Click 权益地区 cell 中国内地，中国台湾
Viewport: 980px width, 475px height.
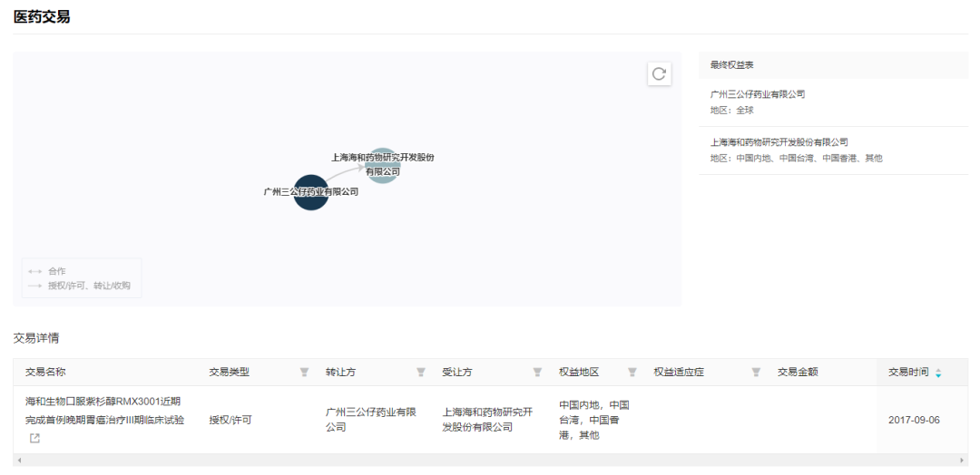click(x=594, y=420)
